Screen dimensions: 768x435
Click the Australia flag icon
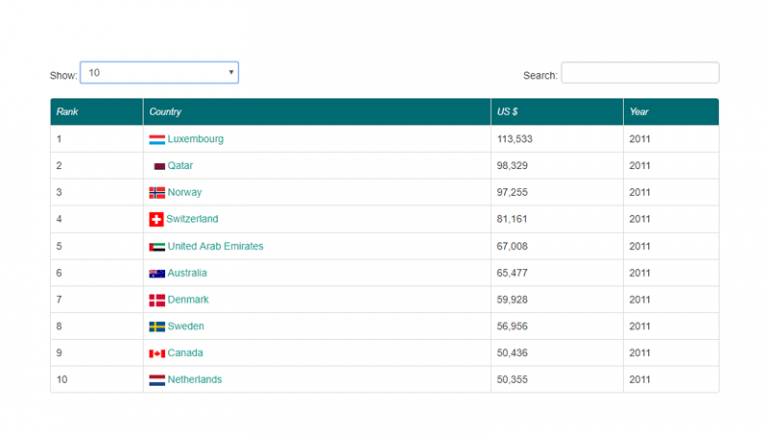tap(157, 273)
